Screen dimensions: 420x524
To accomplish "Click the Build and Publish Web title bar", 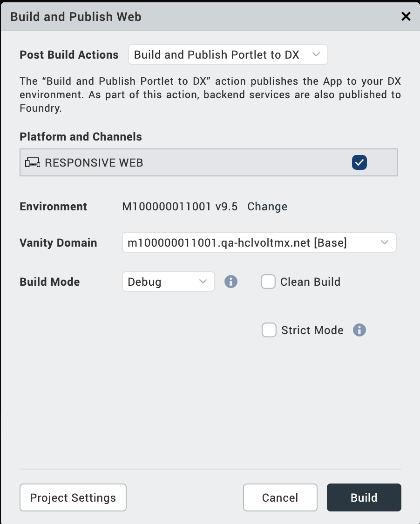I will [186, 17].
